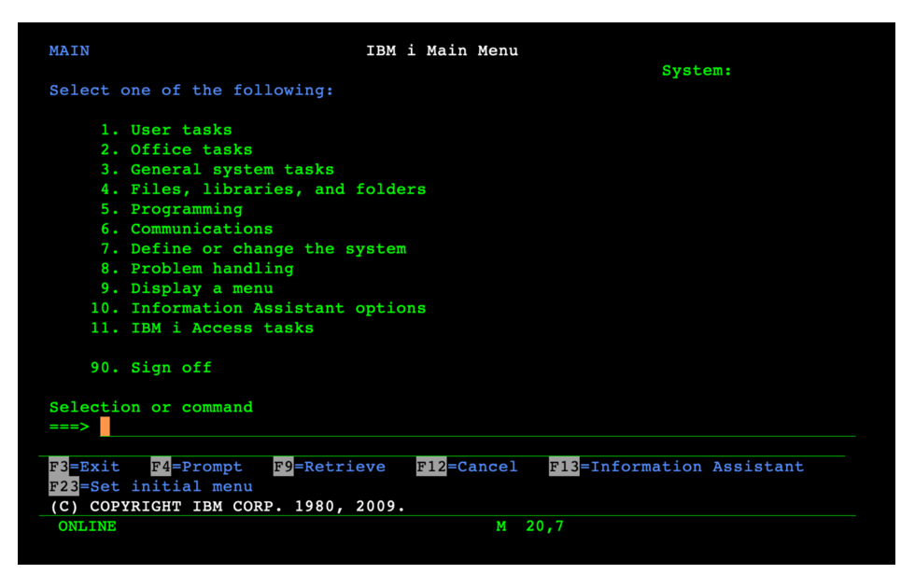Select option 90 Sign off
915x588 pixels.
click(170, 368)
